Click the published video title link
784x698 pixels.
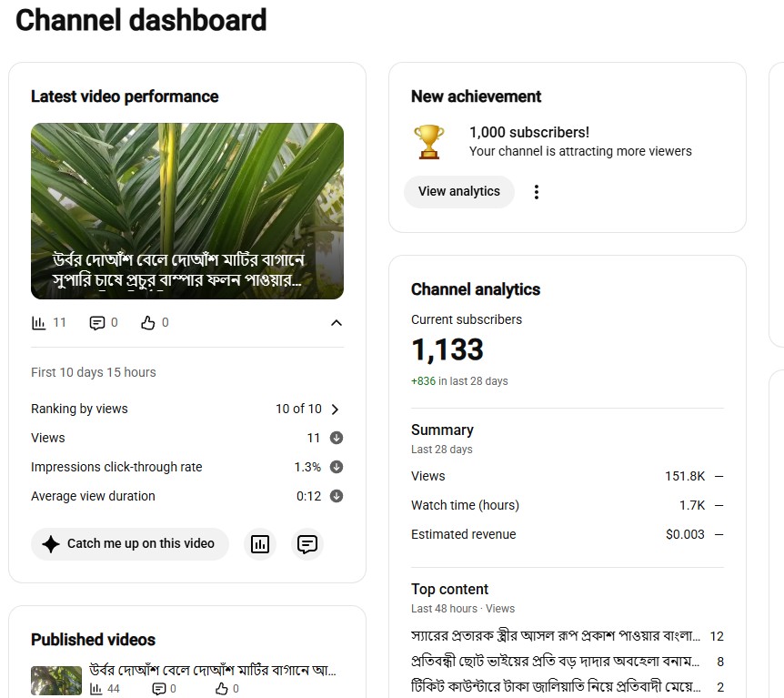pos(213,670)
